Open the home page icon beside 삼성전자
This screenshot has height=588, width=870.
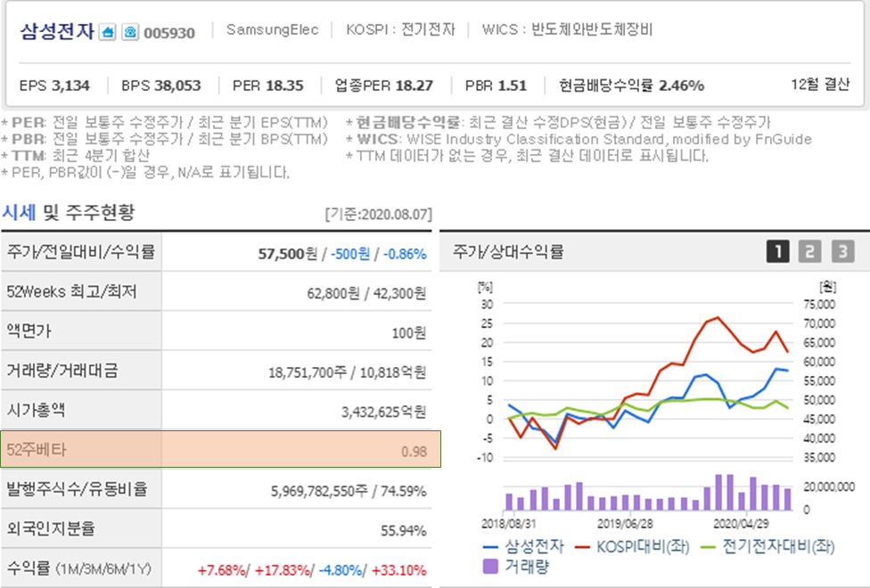tap(107, 31)
